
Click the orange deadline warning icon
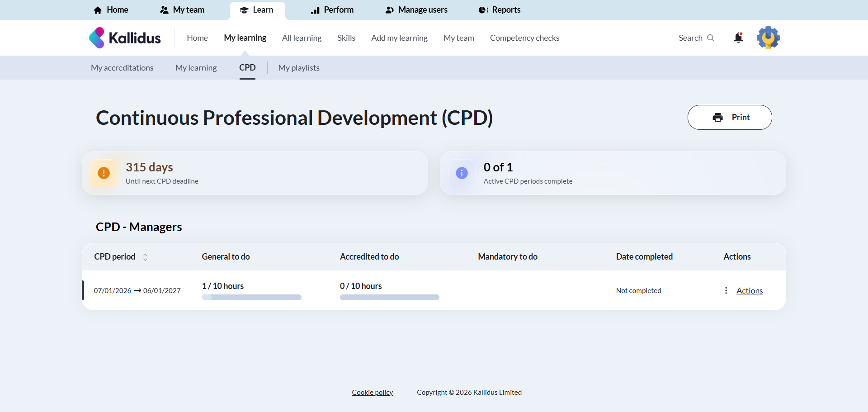click(104, 173)
